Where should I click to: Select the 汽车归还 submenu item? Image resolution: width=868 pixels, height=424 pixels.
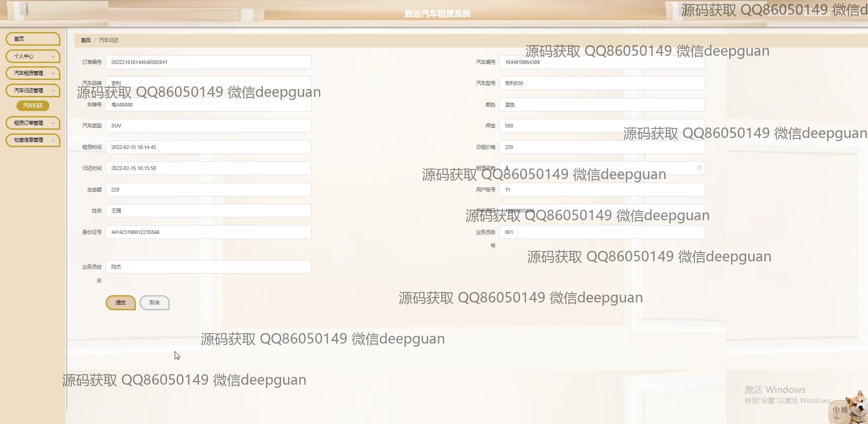coord(33,106)
